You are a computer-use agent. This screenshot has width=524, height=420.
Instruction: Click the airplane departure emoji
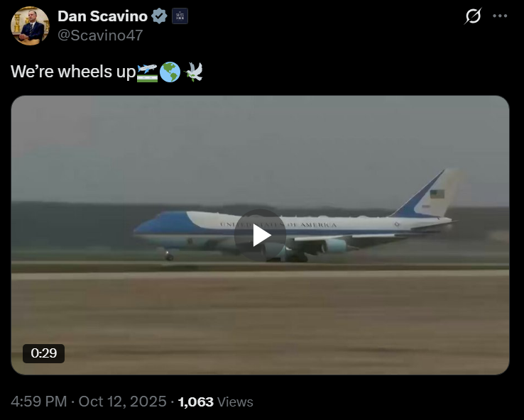coord(147,73)
